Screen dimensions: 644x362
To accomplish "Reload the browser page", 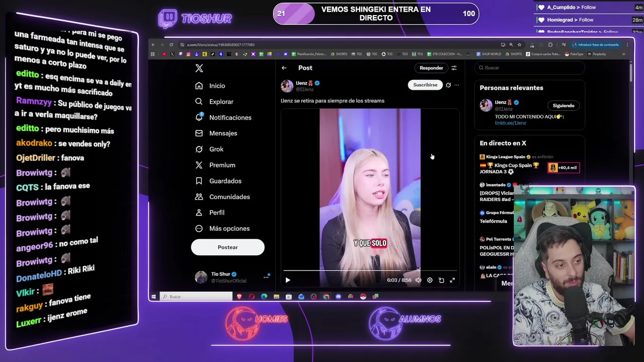I will pos(171,45).
